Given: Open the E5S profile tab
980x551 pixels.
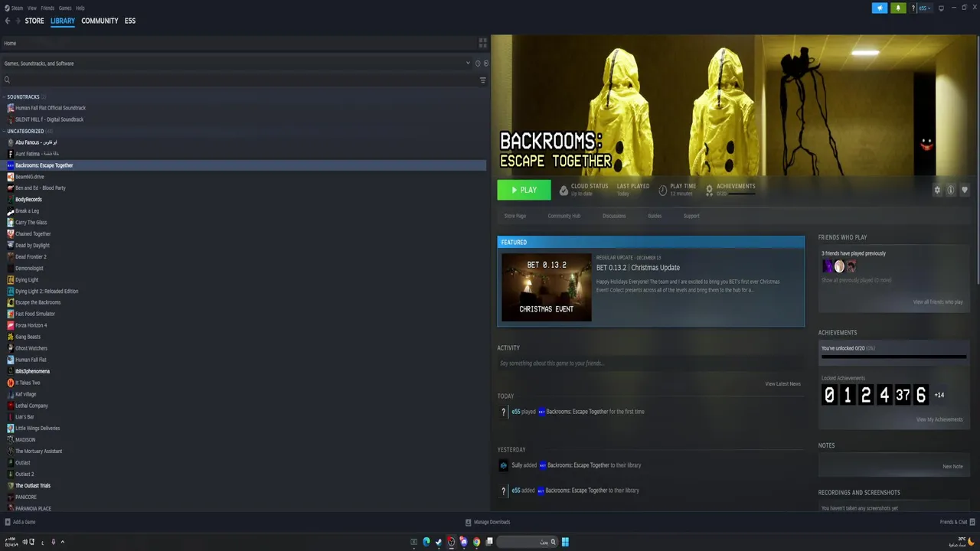Looking at the screenshot, I should click(130, 21).
